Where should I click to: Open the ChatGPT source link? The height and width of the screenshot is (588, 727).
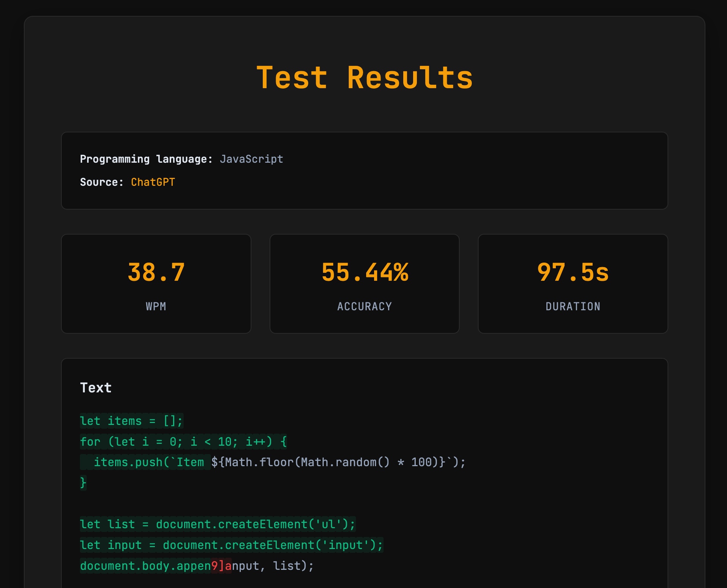153,182
